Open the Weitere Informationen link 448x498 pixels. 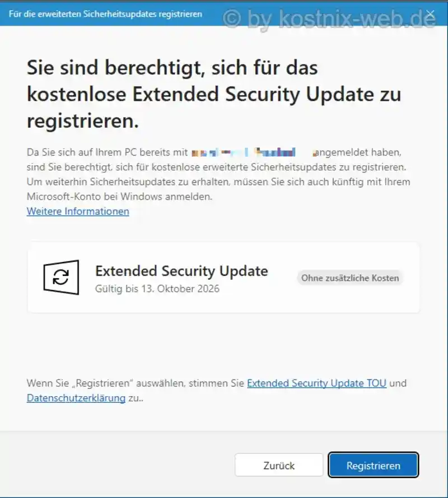coord(77,212)
